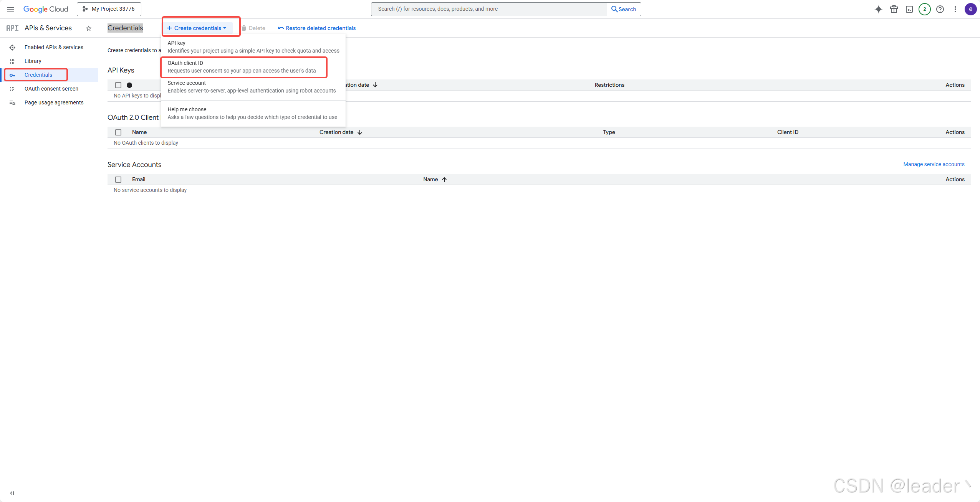Image resolution: width=980 pixels, height=502 pixels.
Task: Focus the resources search input field
Action: coord(488,9)
